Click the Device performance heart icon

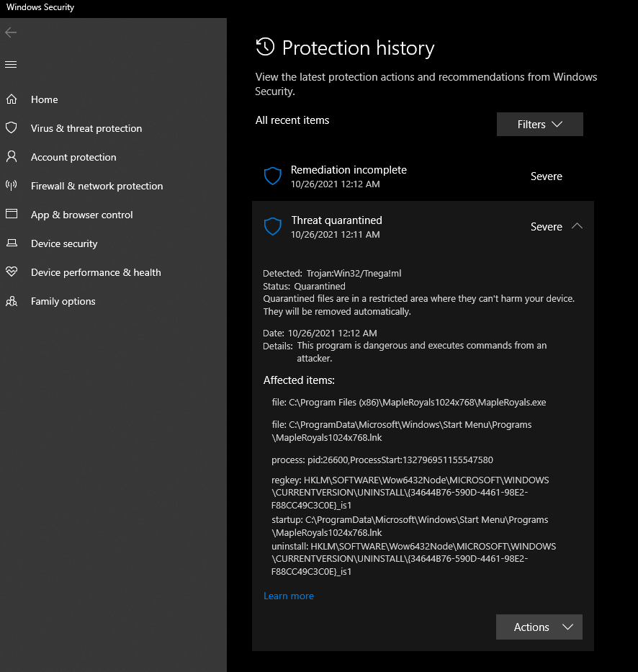[x=12, y=272]
